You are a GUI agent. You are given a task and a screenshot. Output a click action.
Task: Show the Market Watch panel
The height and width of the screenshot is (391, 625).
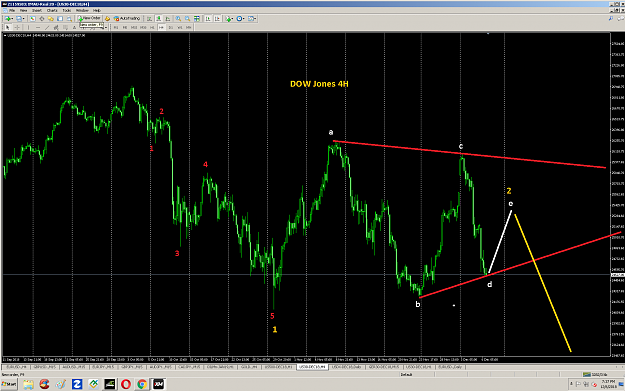point(32,18)
